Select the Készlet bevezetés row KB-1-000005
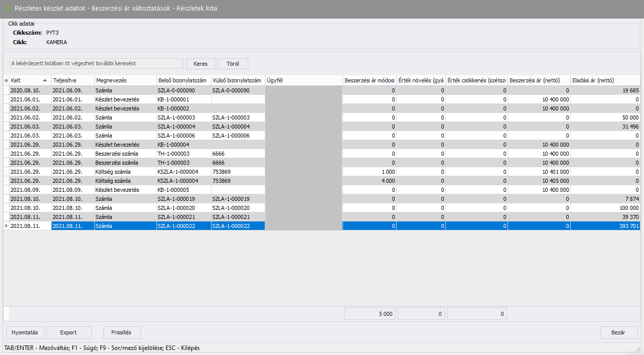Viewport: 644px width, 355px height. (183, 190)
